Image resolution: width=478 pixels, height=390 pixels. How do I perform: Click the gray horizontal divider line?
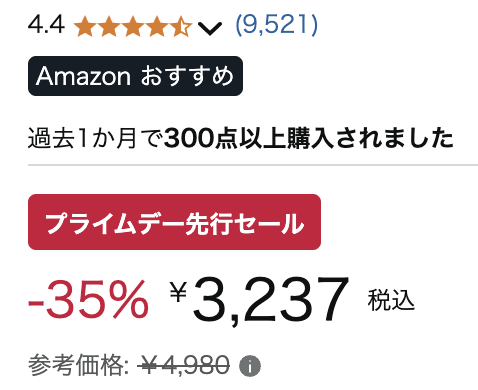[x=253, y=165]
